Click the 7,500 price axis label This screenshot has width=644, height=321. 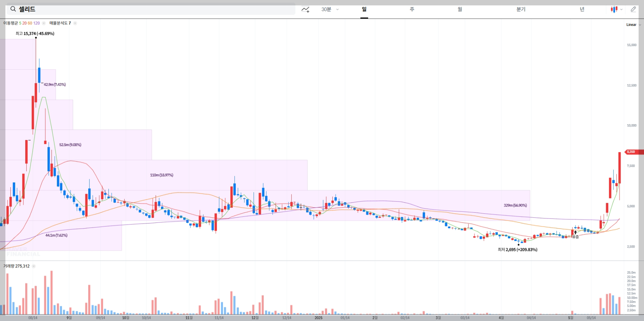click(x=631, y=166)
